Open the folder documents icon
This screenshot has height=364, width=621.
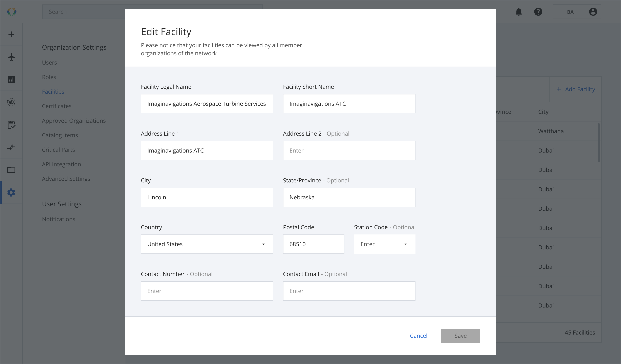point(11,170)
